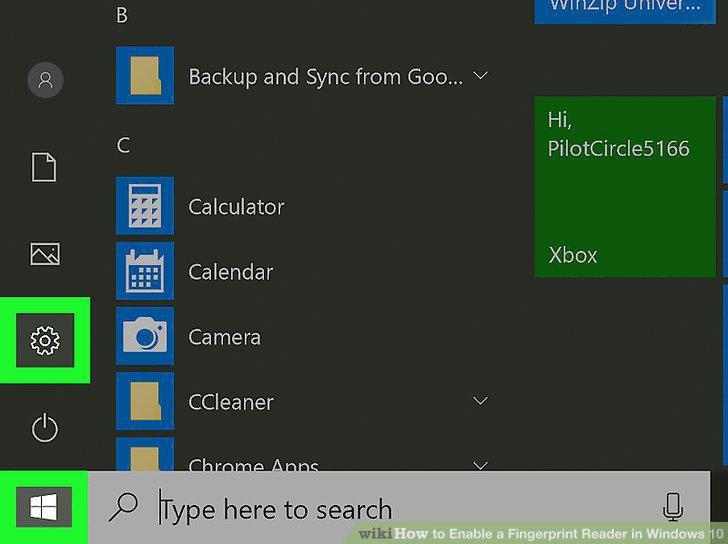Image resolution: width=728 pixels, height=544 pixels.
Task: Click the search magnifier icon
Action: click(x=123, y=507)
